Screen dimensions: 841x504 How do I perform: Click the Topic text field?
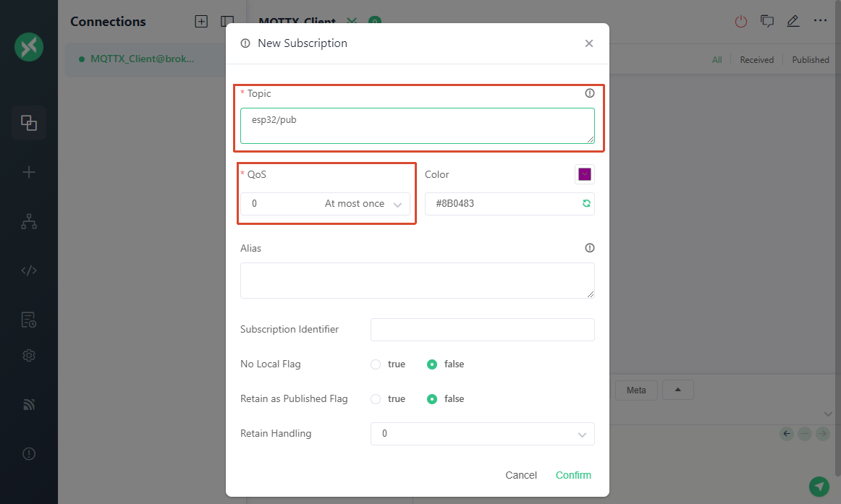coord(418,126)
